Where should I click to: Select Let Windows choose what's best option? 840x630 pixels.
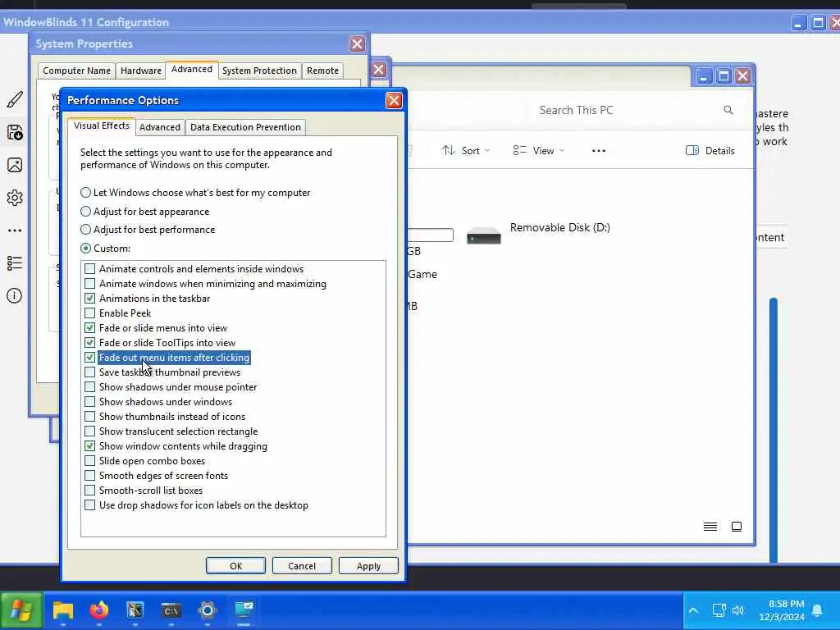coord(85,192)
